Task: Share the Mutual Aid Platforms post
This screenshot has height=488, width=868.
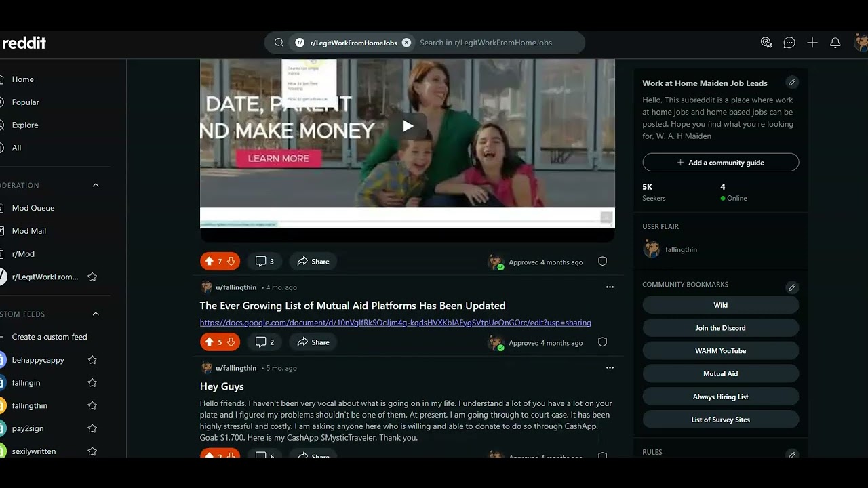Action: tap(313, 342)
